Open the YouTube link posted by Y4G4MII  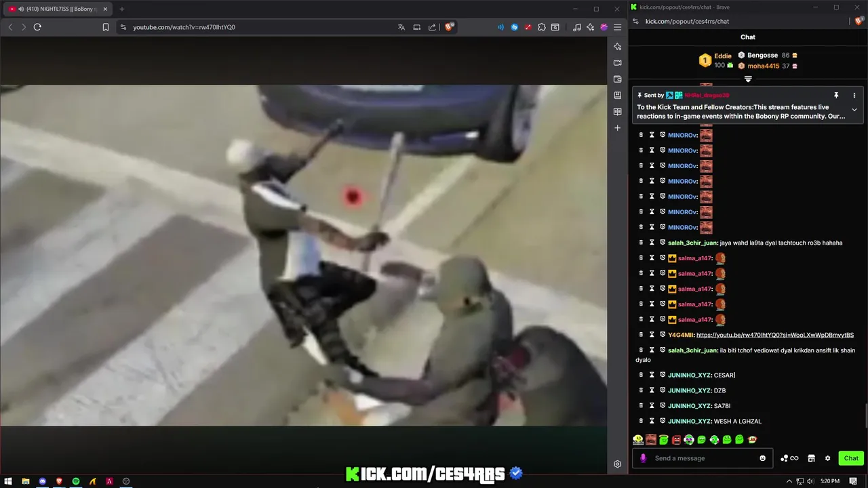tap(775, 335)
